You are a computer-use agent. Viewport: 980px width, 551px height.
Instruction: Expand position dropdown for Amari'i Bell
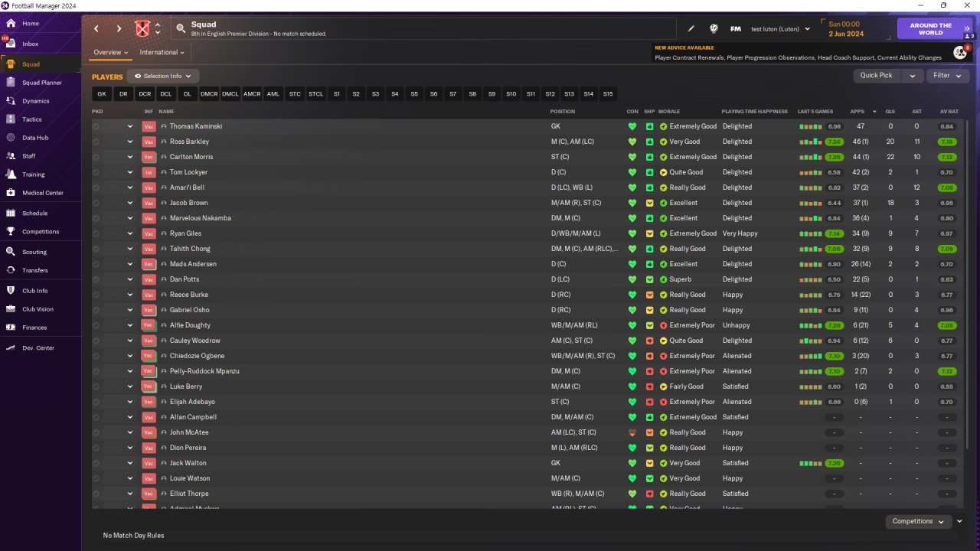tap(130, 187)
